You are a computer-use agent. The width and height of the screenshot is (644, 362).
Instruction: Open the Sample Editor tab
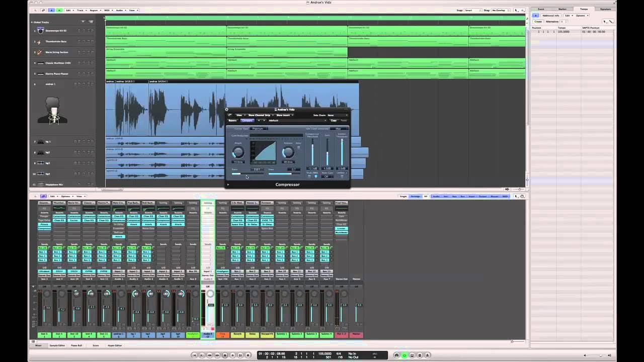coord(57,345)
